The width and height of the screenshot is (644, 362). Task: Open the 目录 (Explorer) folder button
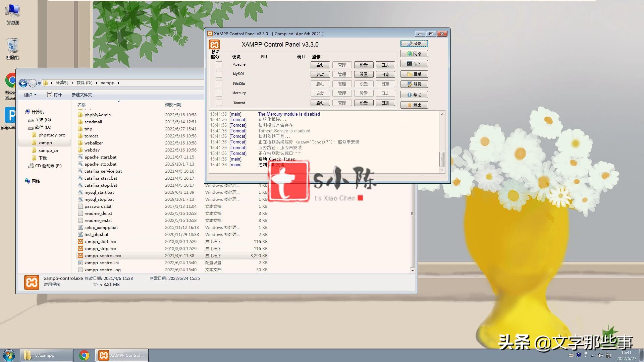click(414, 74)
